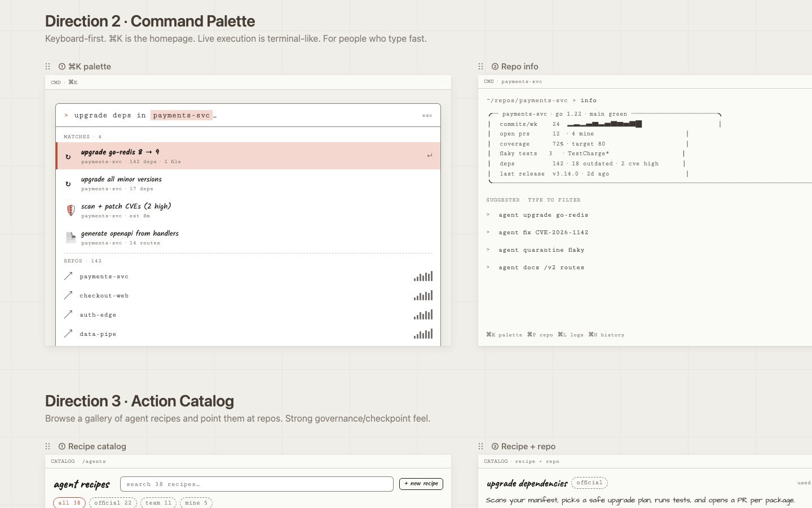Click arrow icon next to payments-svc repo
Screen dimensions: 812x508
pos(68,276)
